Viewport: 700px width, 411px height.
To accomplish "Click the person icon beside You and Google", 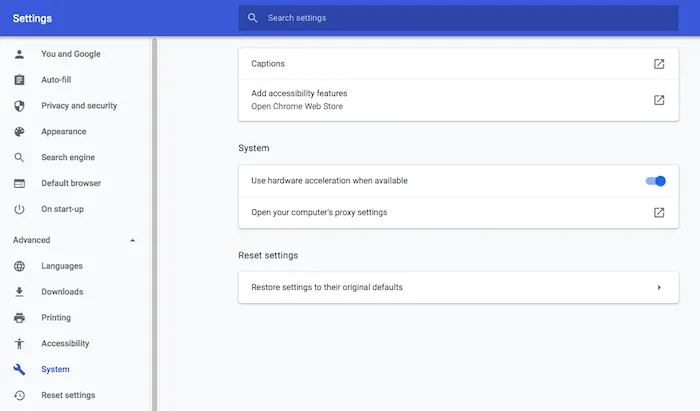I will (19, 54).
